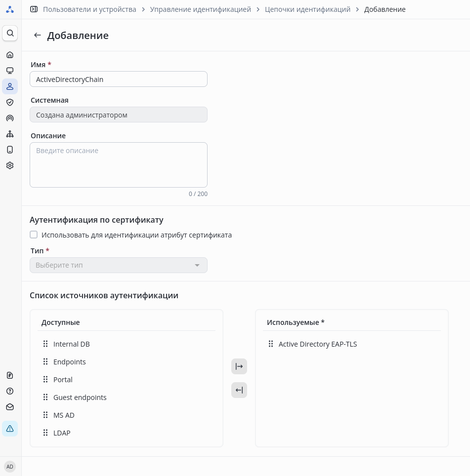Image resolution: width=470 pixels, height=476 pixels.
Task: Open the help question mark icon
Action: coord(10,391)
